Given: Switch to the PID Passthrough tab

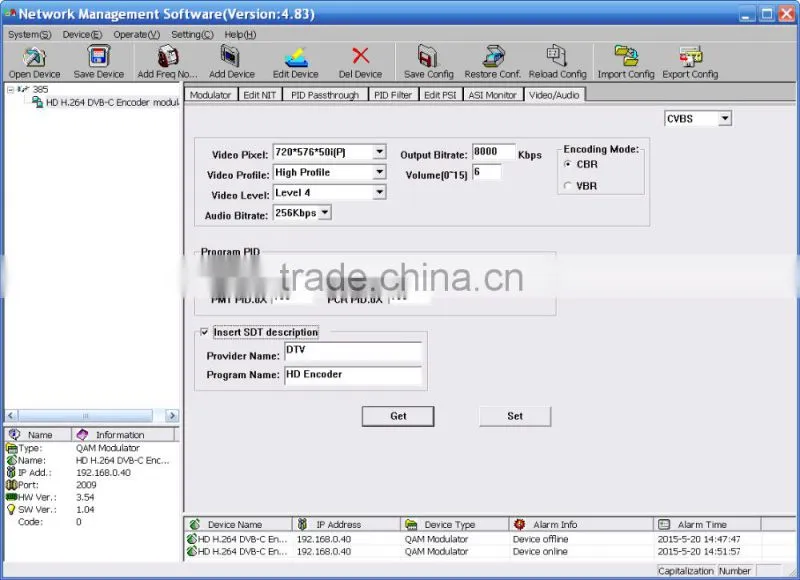Looking at the screenshot, I should pos(325,95).
